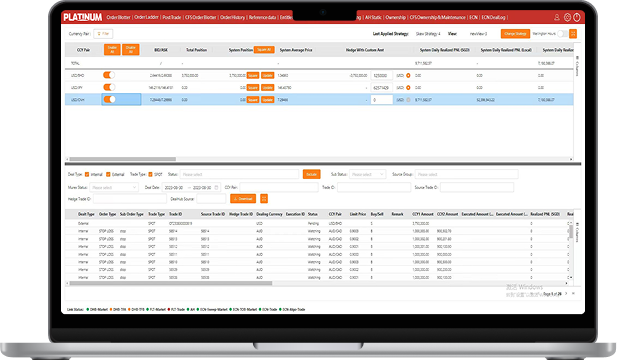Open the settings gear icon in header
The height and width of the screenshot is (360, 617).
pos(567,17)
